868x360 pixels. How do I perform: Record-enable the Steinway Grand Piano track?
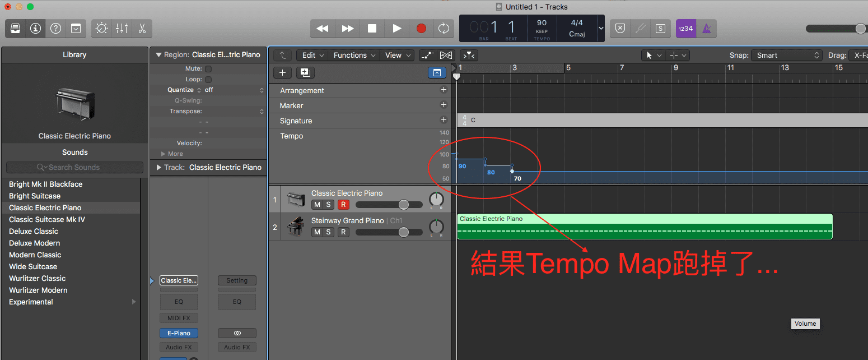343,232
